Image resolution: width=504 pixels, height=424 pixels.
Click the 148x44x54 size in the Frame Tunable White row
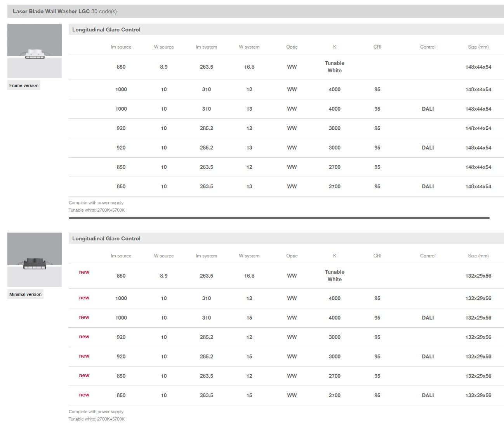(x=478, y=67)
